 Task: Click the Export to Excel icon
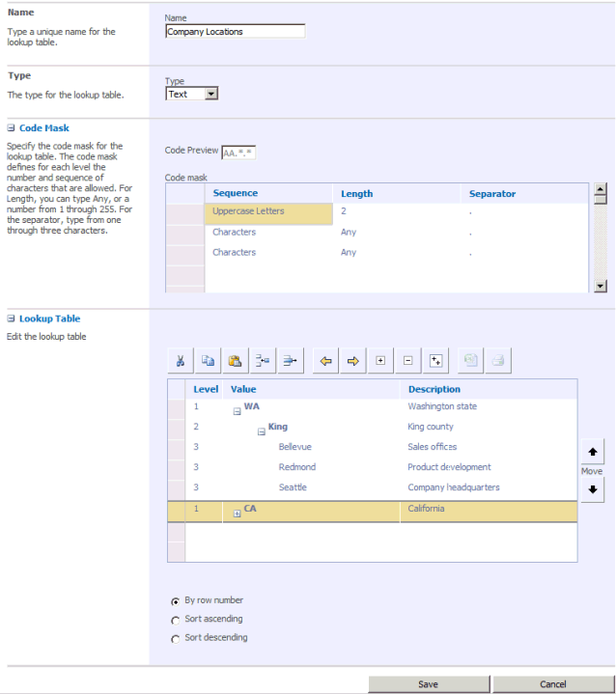[x=471, y=361]
